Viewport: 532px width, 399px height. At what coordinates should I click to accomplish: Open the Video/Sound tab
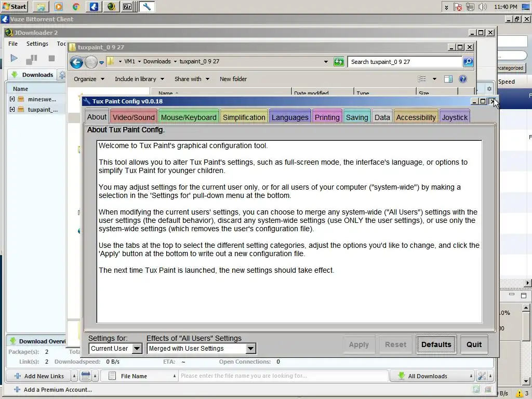[134, 117]
